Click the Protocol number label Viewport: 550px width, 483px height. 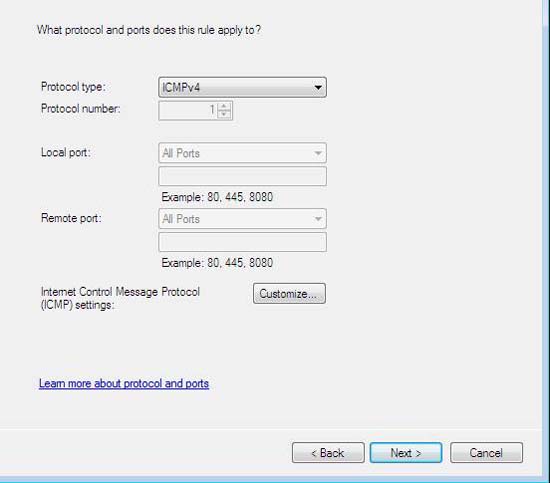pyautogui.click(x=81, y=109)
